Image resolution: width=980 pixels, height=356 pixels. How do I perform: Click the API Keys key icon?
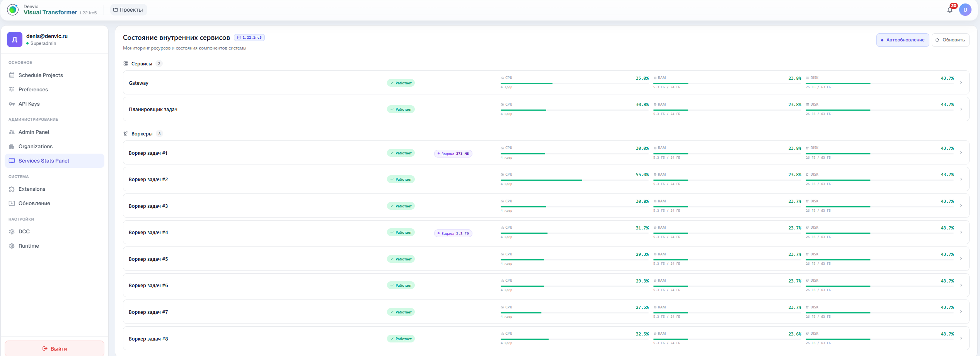(12, 104)
